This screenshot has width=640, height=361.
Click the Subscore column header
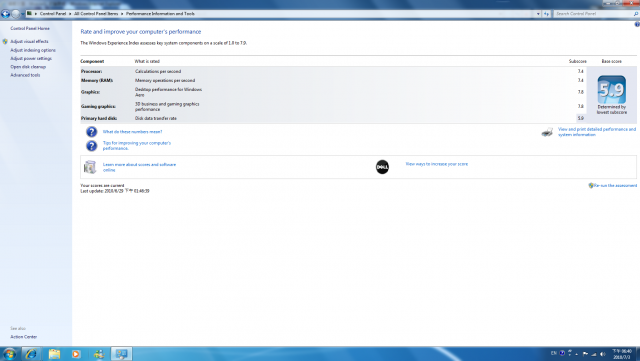(578, 61)
